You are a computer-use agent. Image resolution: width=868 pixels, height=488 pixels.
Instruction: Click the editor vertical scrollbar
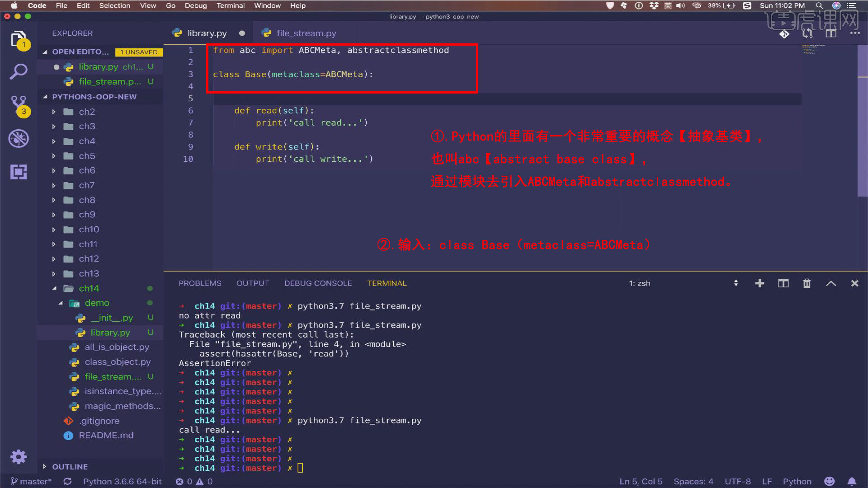pyautogui.click(x=862, y=121)
